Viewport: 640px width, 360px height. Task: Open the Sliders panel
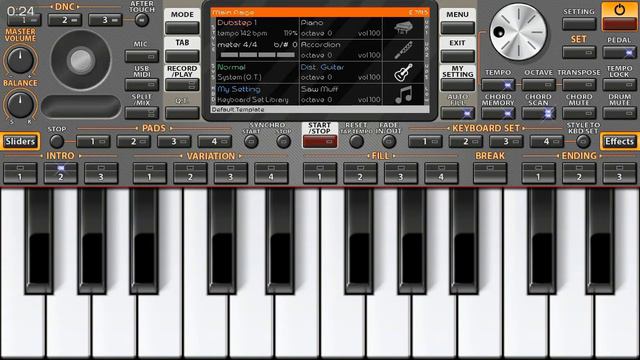[x=20, y=141]
